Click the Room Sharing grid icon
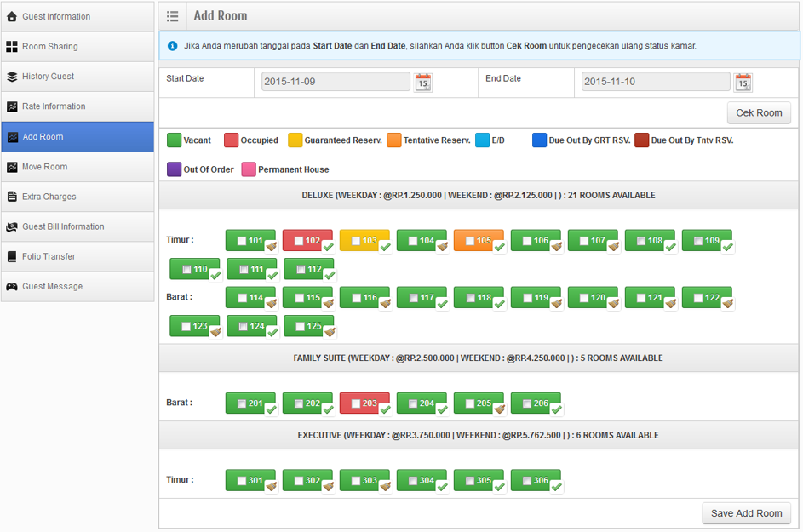Screen dimensions: 803x532 click(x=12, y=47)
